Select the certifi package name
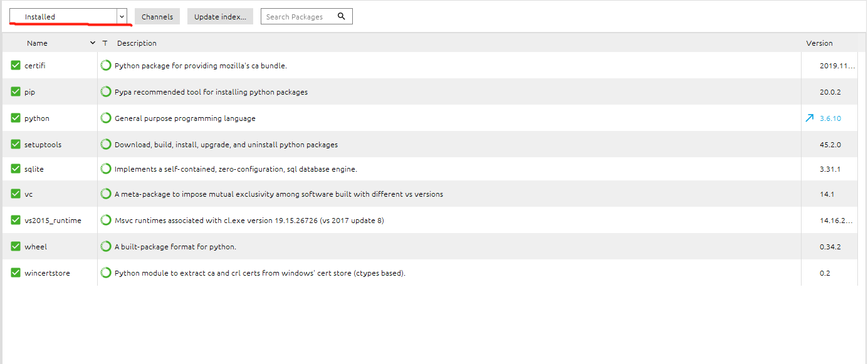 click(x=35, y=66)
